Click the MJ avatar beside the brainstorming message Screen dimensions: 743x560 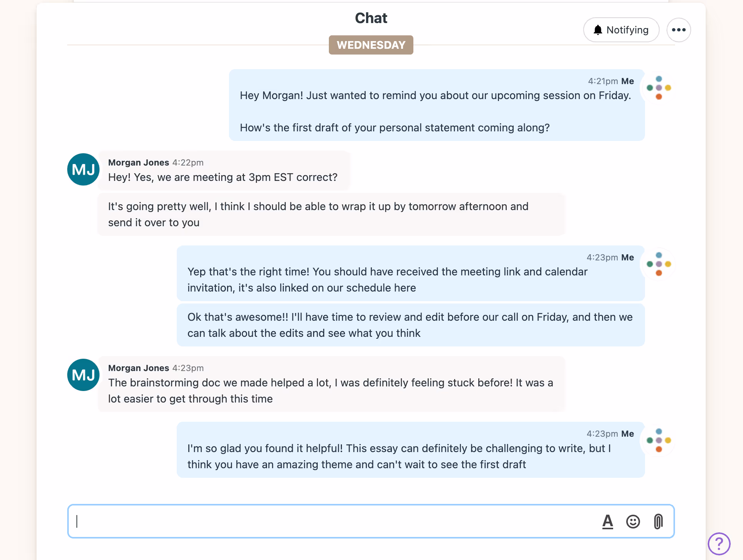83,375
